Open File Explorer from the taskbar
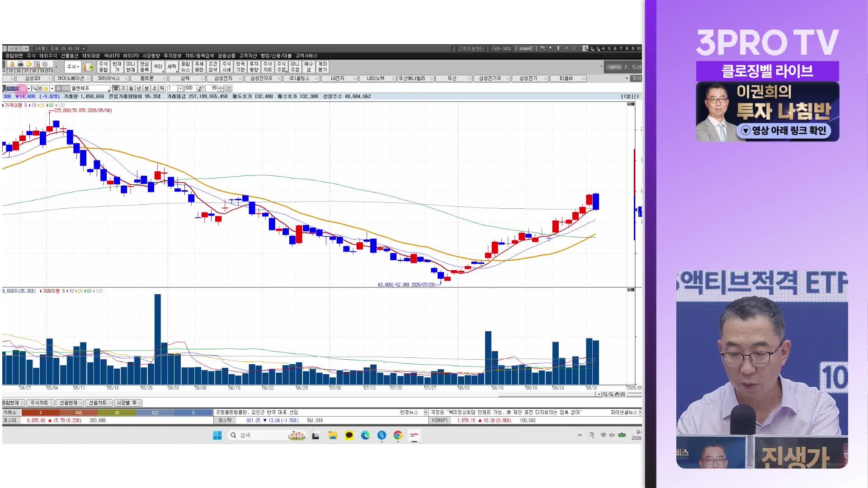Viewport: 868px width, 488px height. point(333,435)
